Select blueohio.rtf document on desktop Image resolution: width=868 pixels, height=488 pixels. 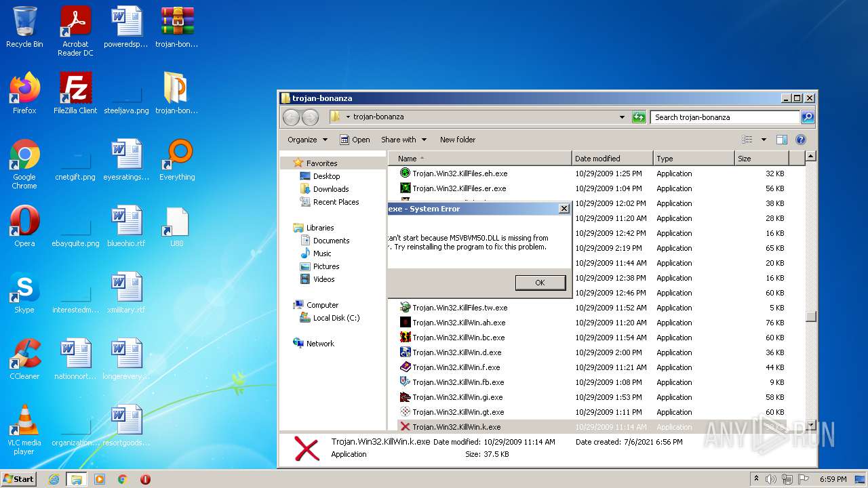coord(126,226)
